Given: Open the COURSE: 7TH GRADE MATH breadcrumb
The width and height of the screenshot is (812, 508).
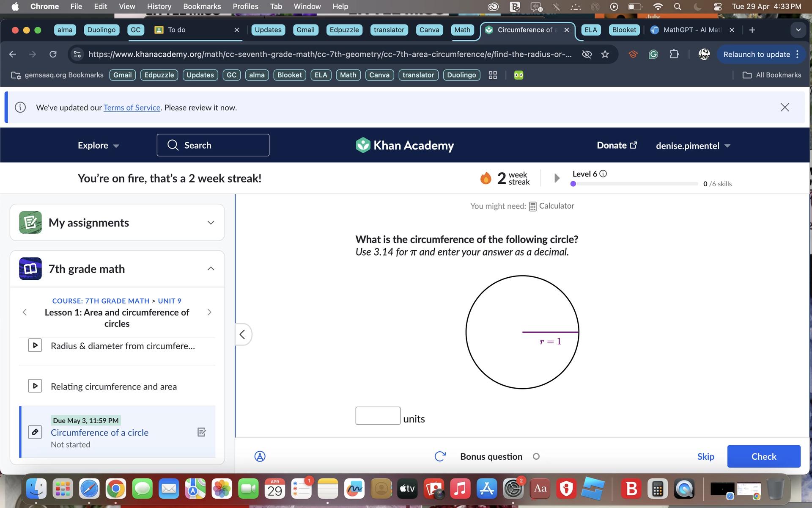Looking at the screenshot, I should pyautogui.click(x=101, y=301).
